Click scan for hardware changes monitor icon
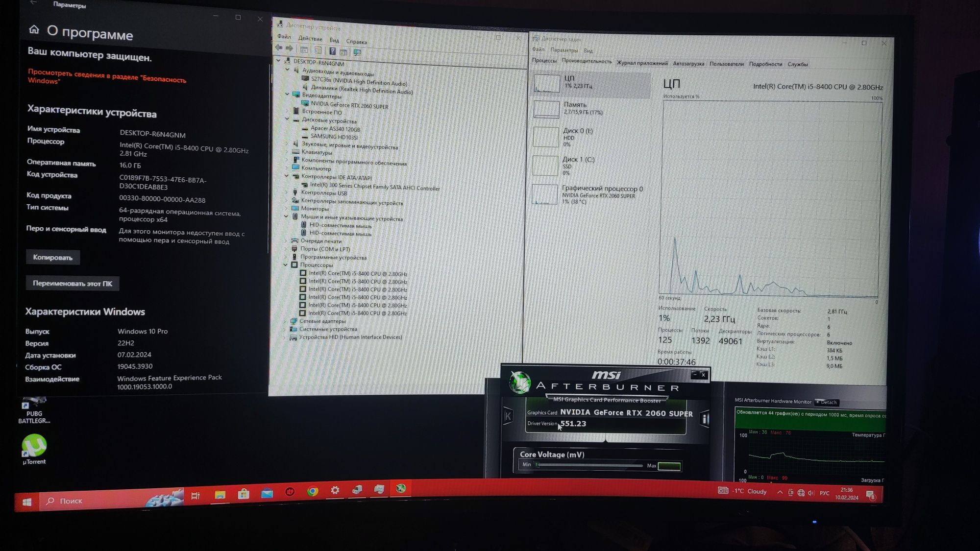Viewport: 980px width, 551px height. pyautogui.click(x=357, y=52)
